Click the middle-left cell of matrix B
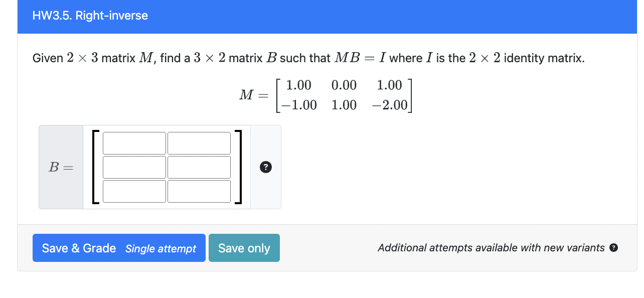 tap(134, 167)
